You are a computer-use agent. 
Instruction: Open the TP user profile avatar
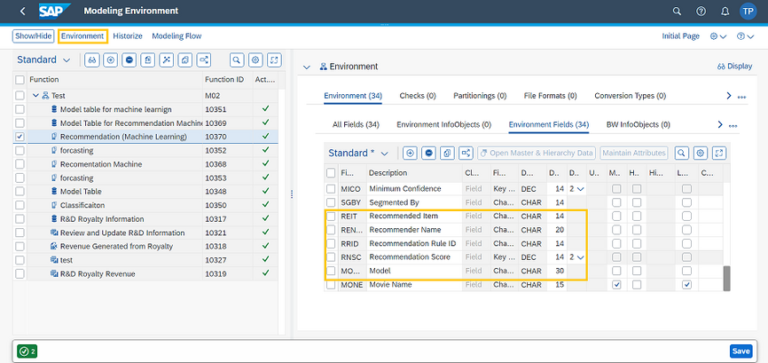748,11
